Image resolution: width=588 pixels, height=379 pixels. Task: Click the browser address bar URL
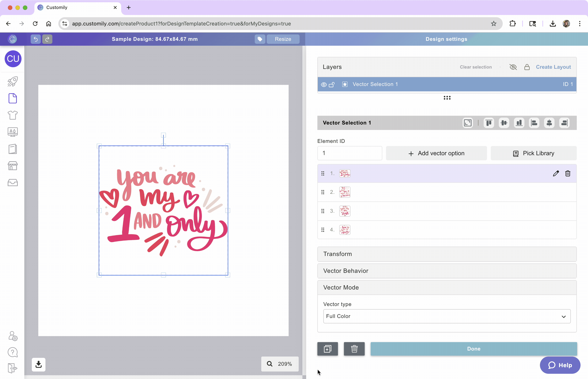[181, 24]
